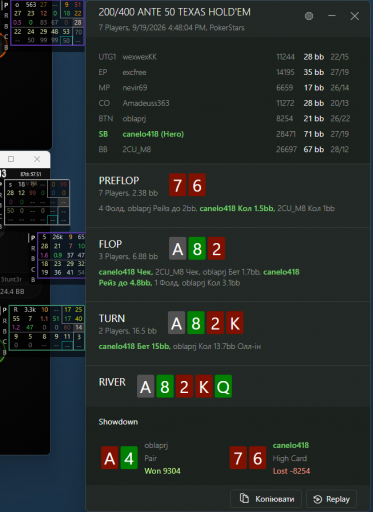Maximize the background poker table window
Screen dimensions: 373x512
(11, 159)
